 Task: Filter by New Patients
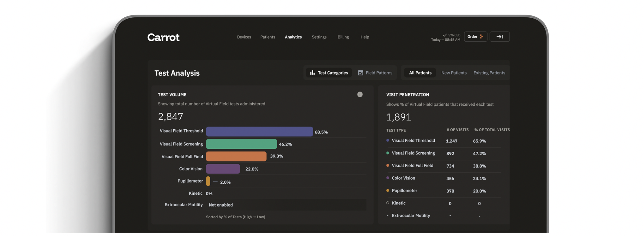click(x=454, y=73)
